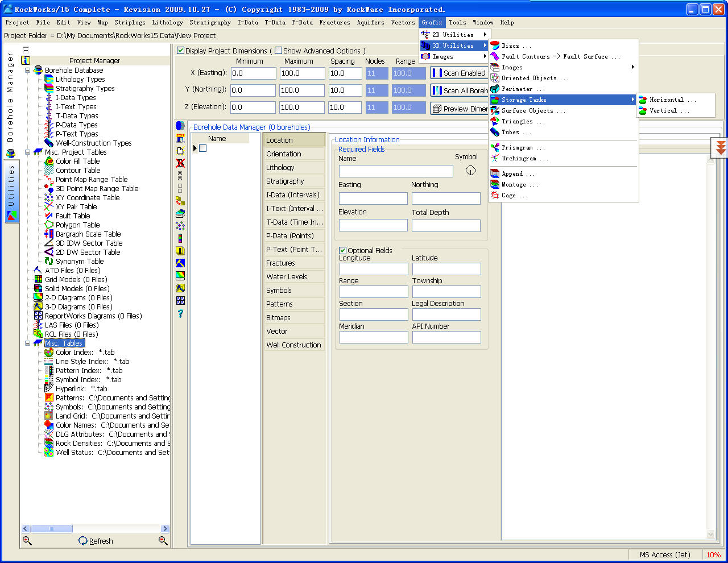Select Surface Objects from 3D Utilities menu
The image size is (728, 563).
(x=564, y=110)
